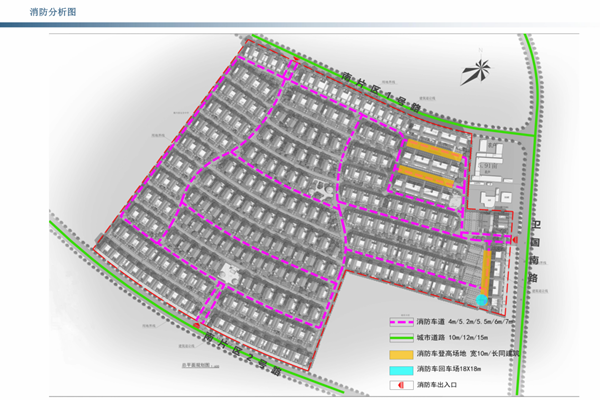Click the orange 消防车登高场地 legend swatch
Viewport: 600px width, 400px height.
tap(402, 354)
